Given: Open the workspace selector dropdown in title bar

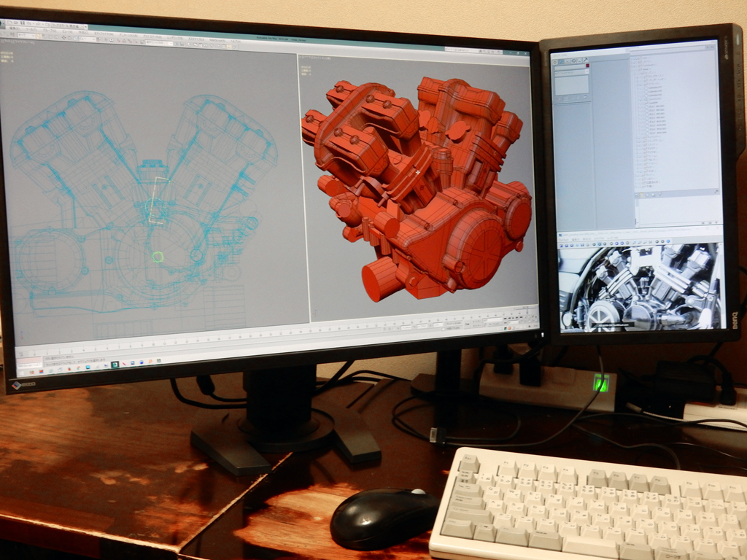Looking at the screenshot, I should 69,26.
